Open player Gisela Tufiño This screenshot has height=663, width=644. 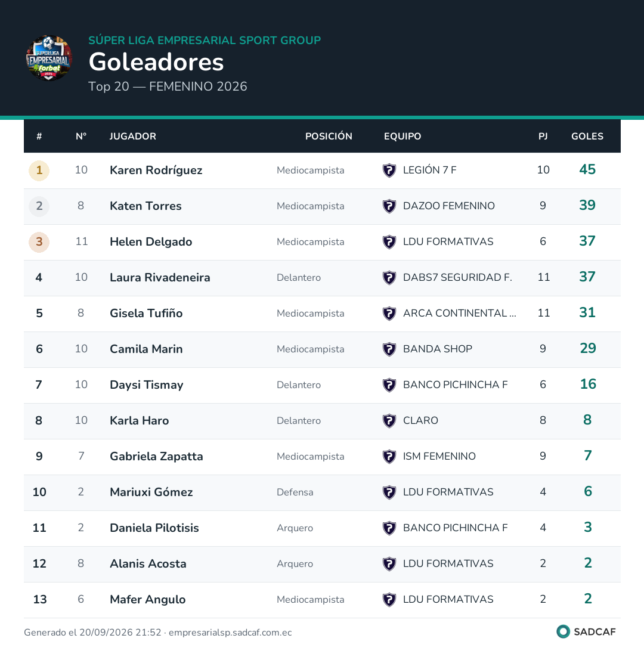(146, 314)
